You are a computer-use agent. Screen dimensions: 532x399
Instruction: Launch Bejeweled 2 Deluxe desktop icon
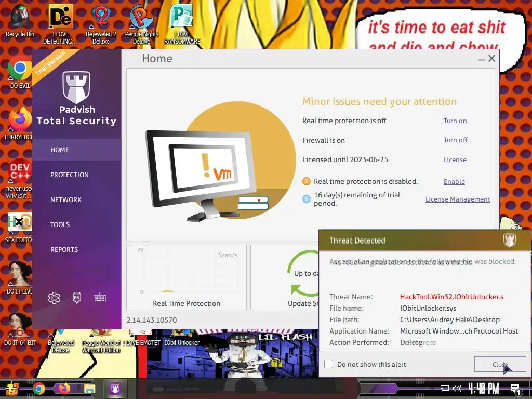coord(101,24)
